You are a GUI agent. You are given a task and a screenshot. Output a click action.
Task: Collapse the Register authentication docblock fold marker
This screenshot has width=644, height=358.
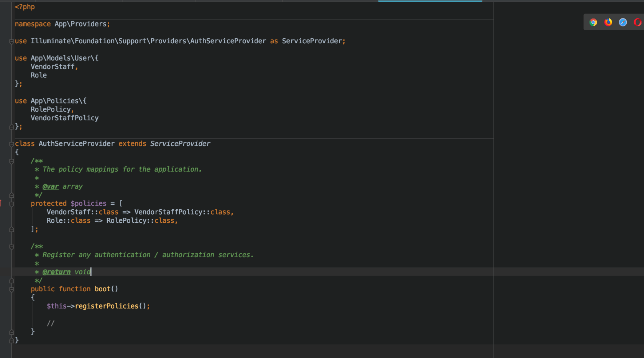tap(11, 247)
